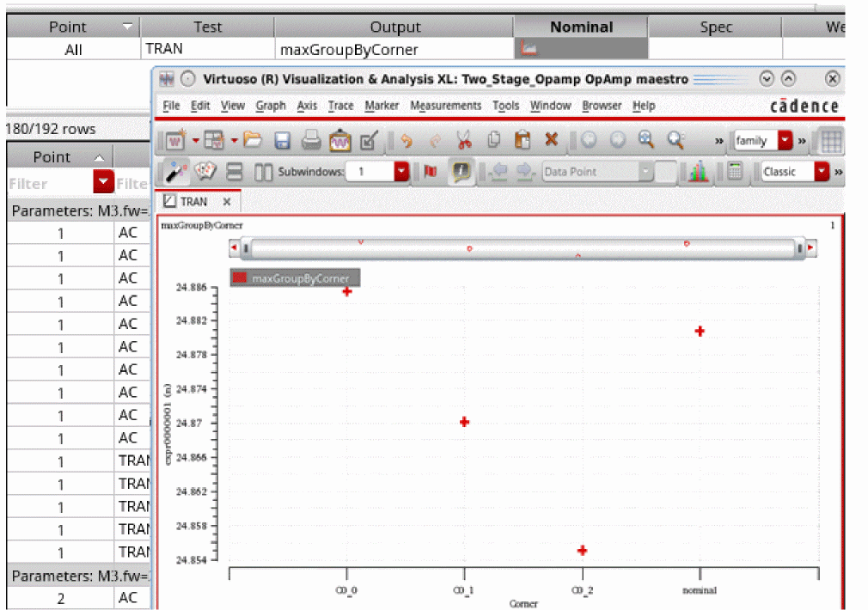The image size is (868, 610).
Task: Click the Save floppy disk icon
Action: [283, 140]
